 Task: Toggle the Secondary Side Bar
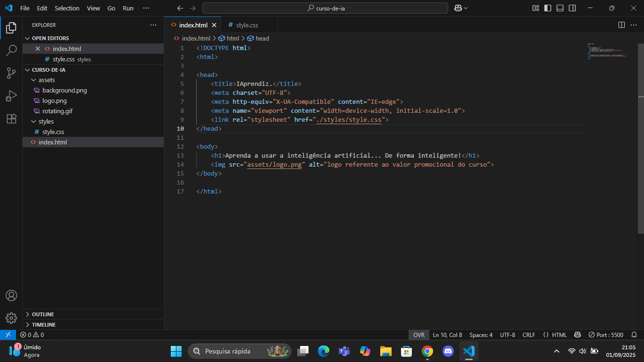pyautogui.click(x=572, y=8)
